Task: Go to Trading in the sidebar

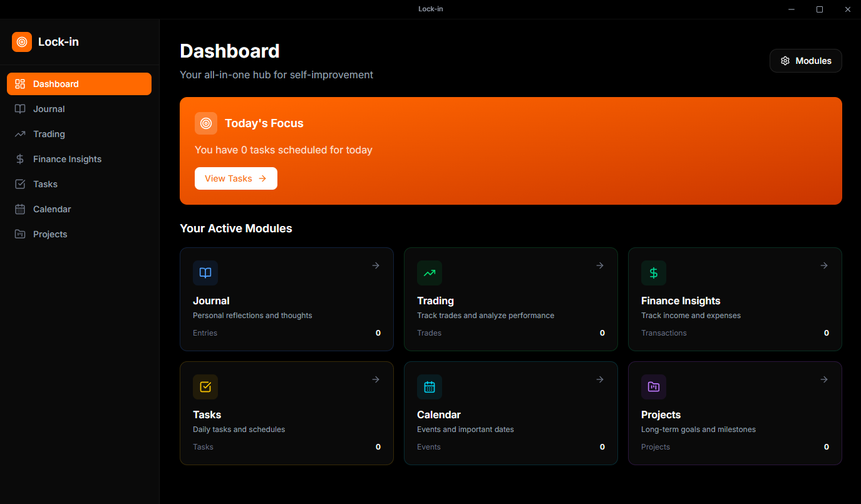Action: click(49, 134)
